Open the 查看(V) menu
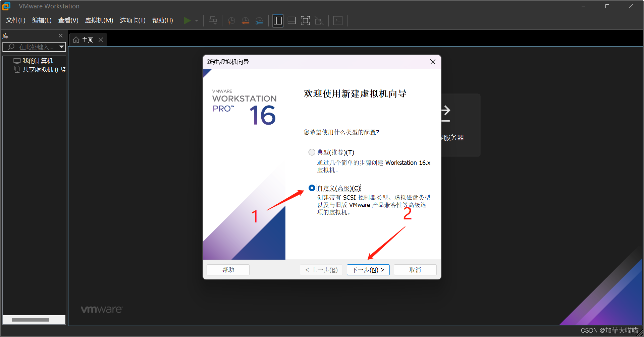This screenshot has height=337, width=644. click(x=68, y=20)
